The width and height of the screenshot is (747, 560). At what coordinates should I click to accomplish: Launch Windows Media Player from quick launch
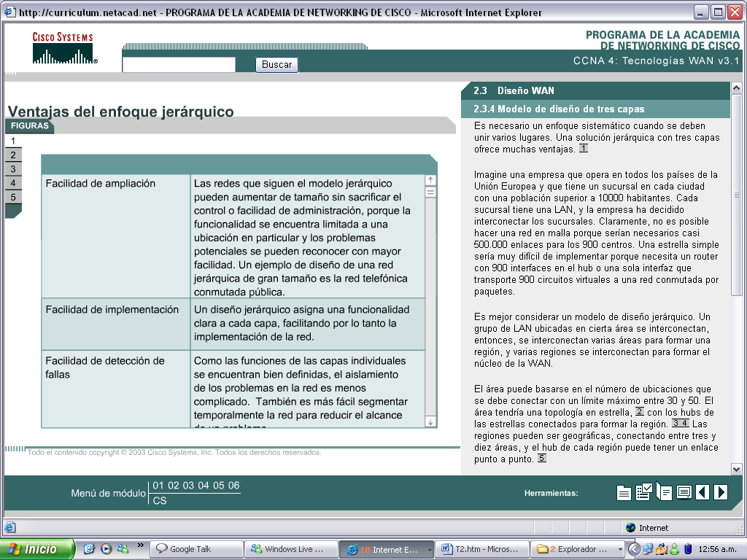[106, 549]
